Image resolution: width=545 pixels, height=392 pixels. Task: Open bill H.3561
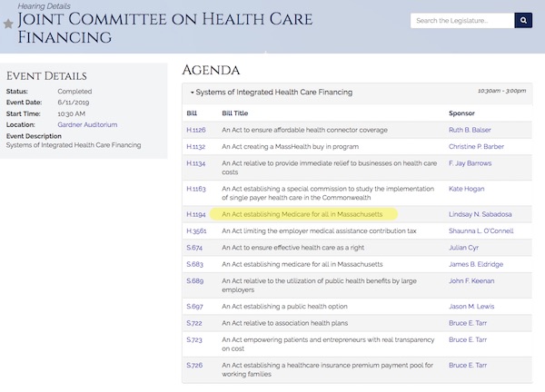[196, 230]
